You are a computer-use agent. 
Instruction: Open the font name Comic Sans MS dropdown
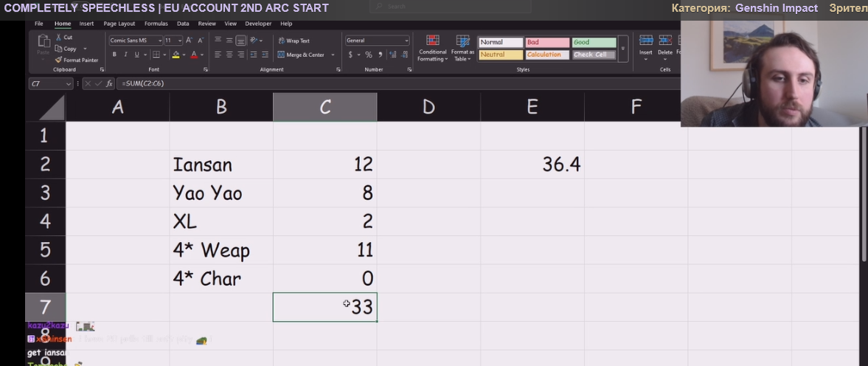click(x=160, y=41)
